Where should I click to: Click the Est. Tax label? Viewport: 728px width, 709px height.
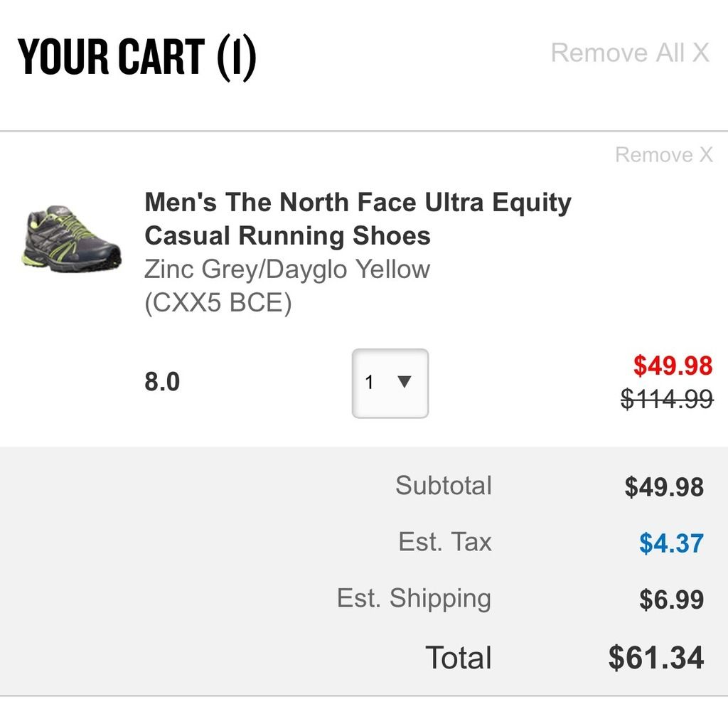[x=445, y=542]
